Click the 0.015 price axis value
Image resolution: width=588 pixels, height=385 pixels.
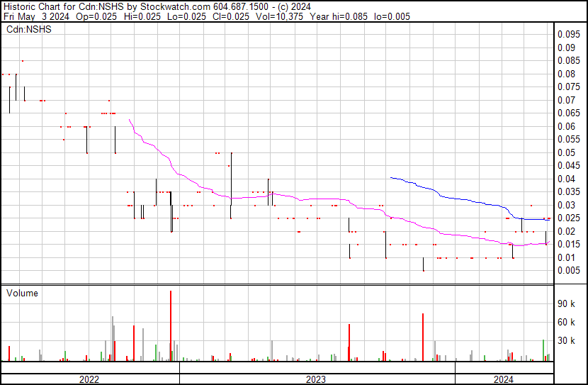coord(569,245)
